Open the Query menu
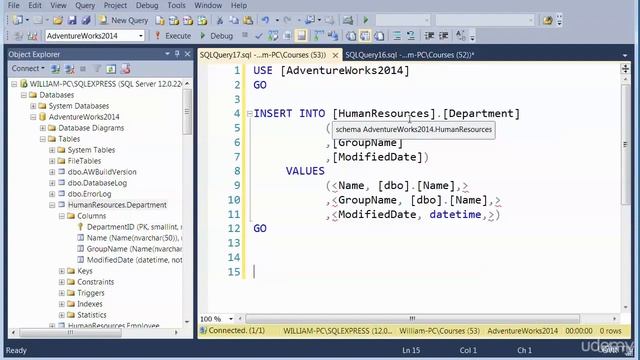The height and width of the screenshot is (360, 640). [x=85, y=5]
